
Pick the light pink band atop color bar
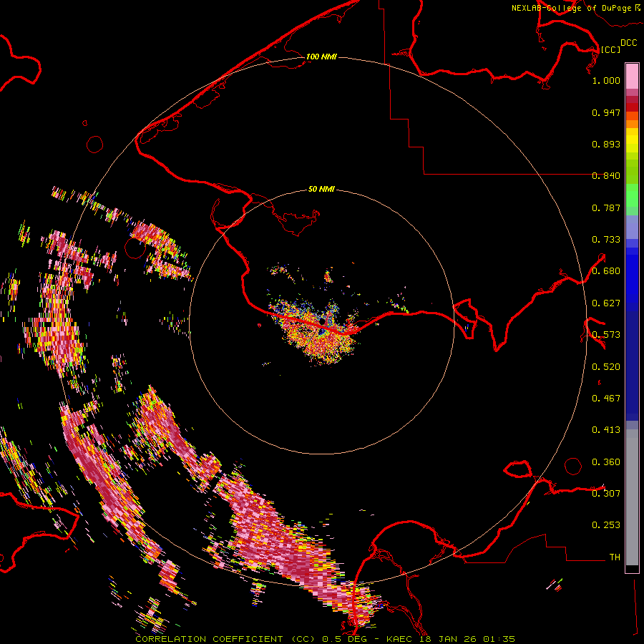[632, 76]
